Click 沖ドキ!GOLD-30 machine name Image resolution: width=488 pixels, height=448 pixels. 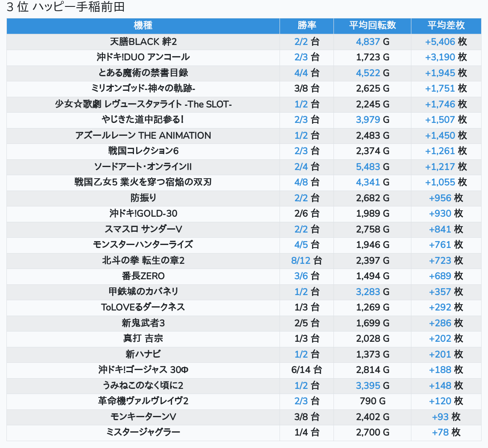point(143,214)
